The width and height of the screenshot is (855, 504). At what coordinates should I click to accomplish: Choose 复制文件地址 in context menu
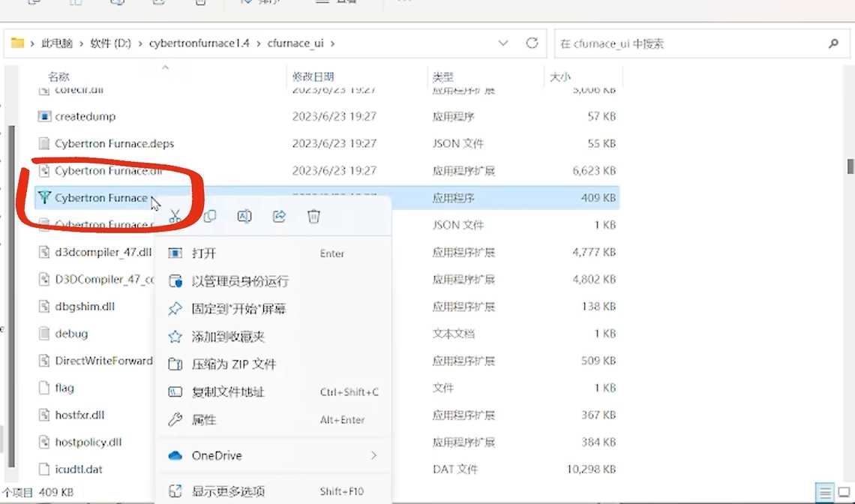coord(273,391)
